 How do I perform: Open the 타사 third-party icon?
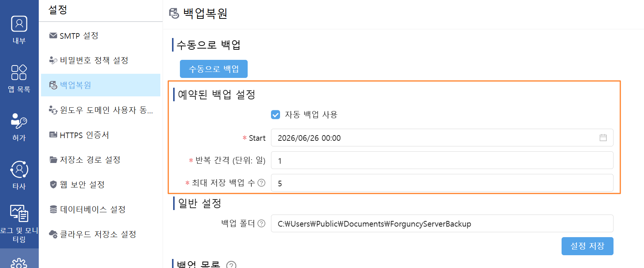19,169
